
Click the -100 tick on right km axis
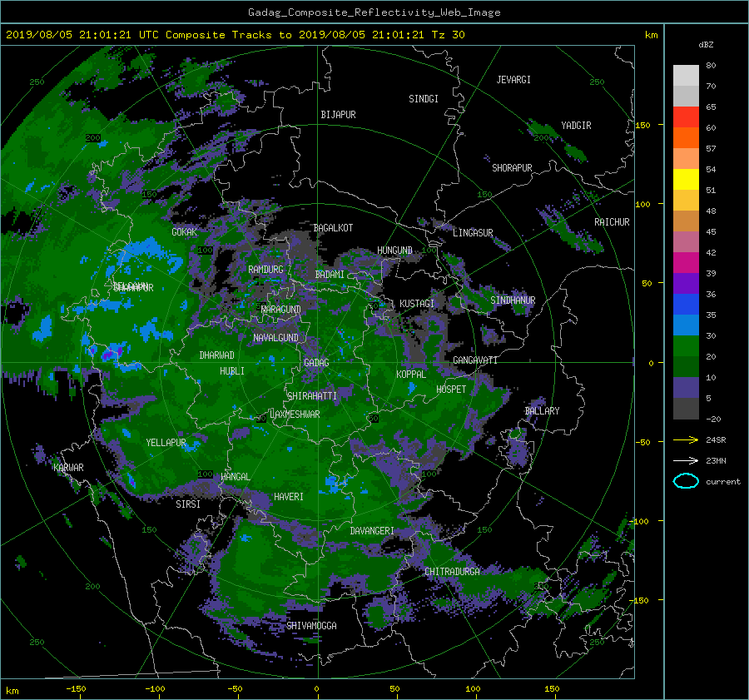point(641,521)
